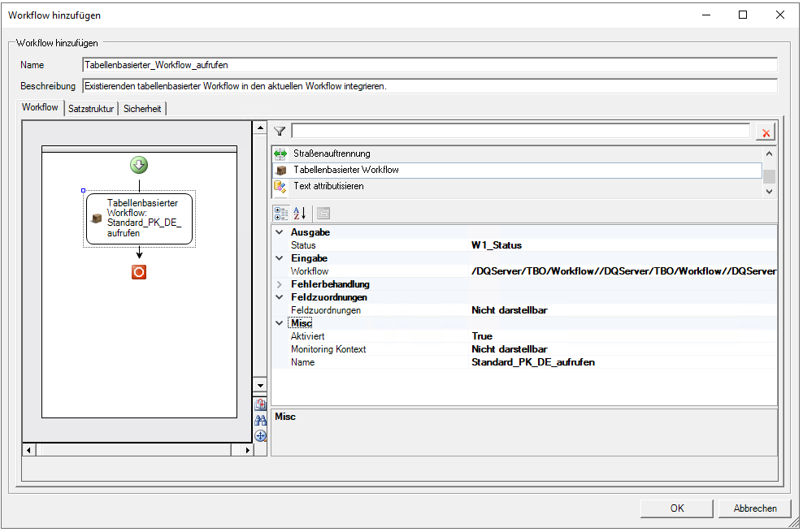This screenshot has height=532, width=803.
Task: Sort properties alphabetically with A-Z icon
Action: pos(300,213)
